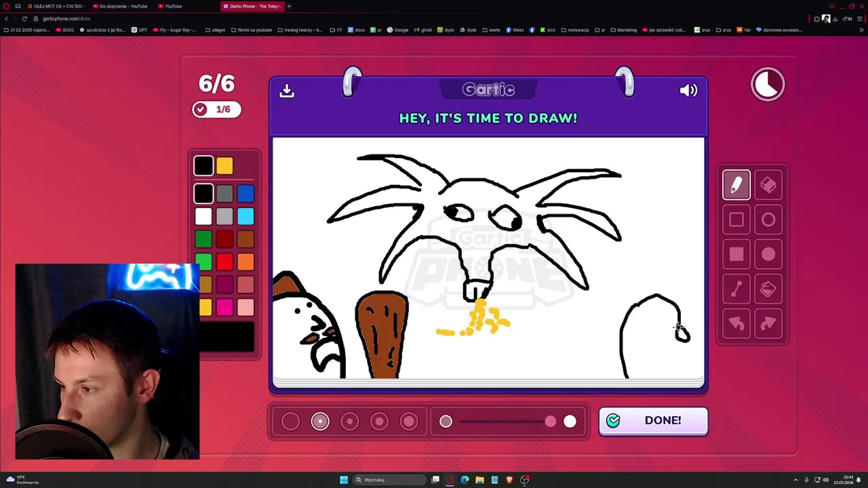Screen dimensions: 868x488
Task: Click the 1/6 players ready indicator
Action: (216, 109)
